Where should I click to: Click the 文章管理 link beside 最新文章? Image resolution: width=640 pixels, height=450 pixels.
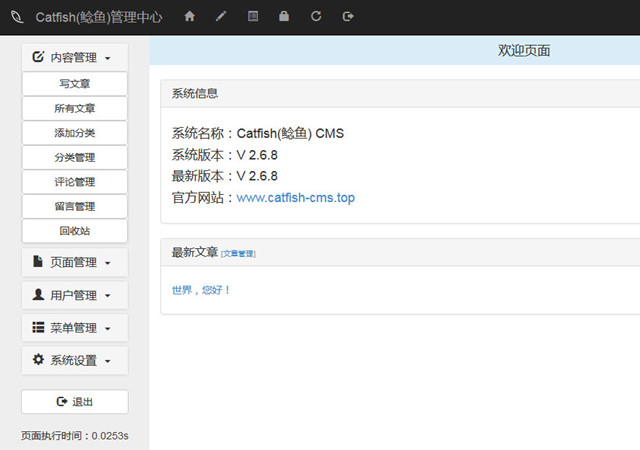click(238, 254)
